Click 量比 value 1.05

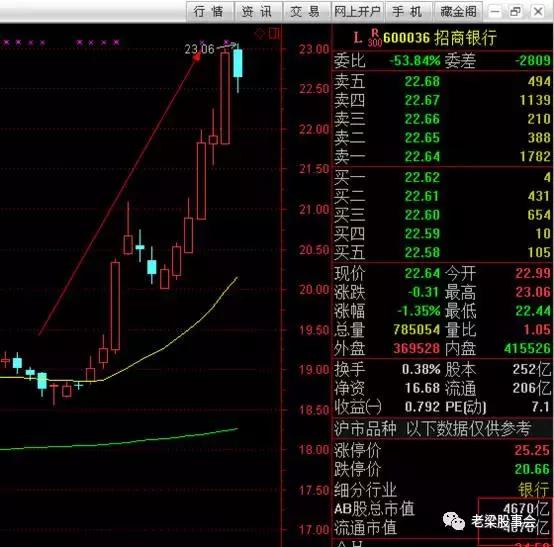(x=537, y=329)
